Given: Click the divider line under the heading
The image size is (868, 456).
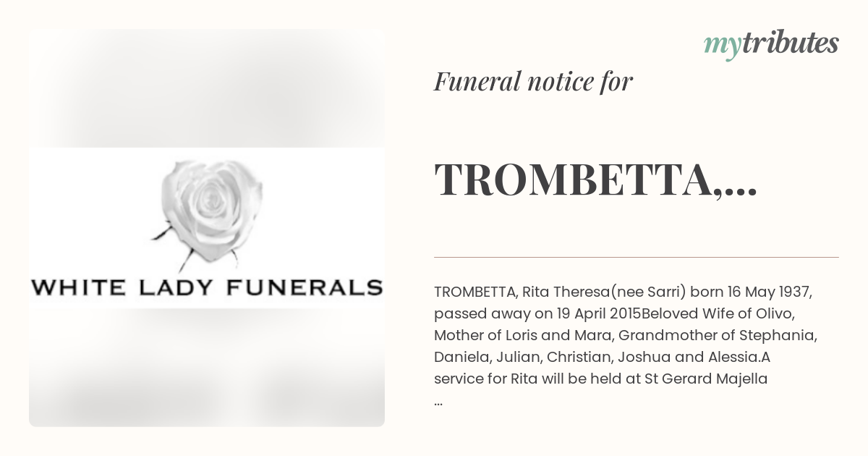Looking at the screenshot, I should pyautogui.click(x=637, y=257).
